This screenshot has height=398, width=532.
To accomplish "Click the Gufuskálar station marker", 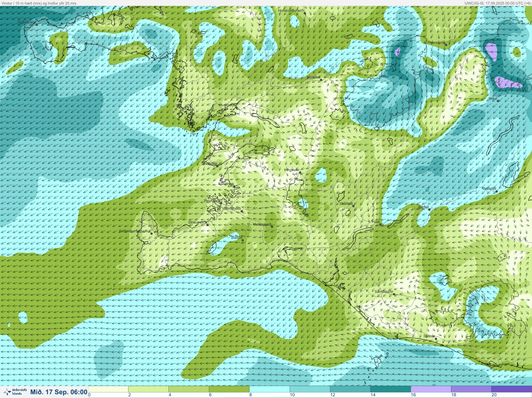I will [37, 25].
